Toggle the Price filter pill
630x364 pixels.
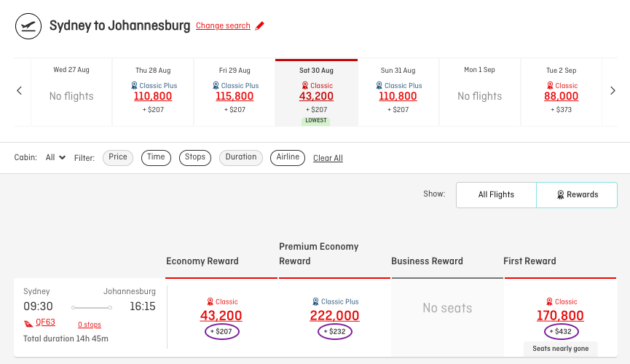coord(118,157)
